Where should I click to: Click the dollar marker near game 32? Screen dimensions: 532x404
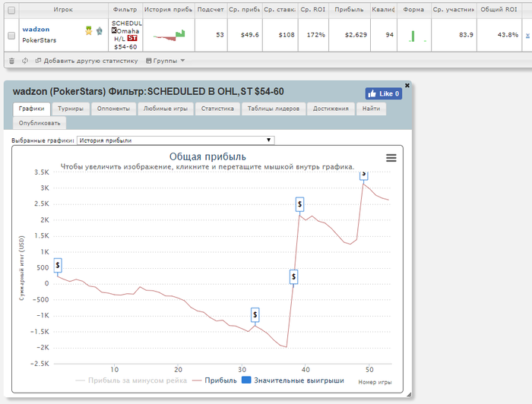(x=255, y=315)
